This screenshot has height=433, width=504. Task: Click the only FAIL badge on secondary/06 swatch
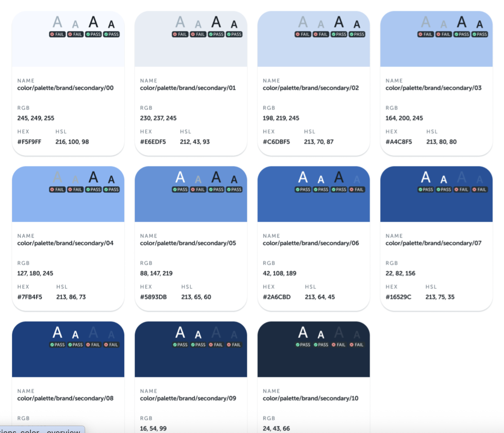tap(357, 190)
